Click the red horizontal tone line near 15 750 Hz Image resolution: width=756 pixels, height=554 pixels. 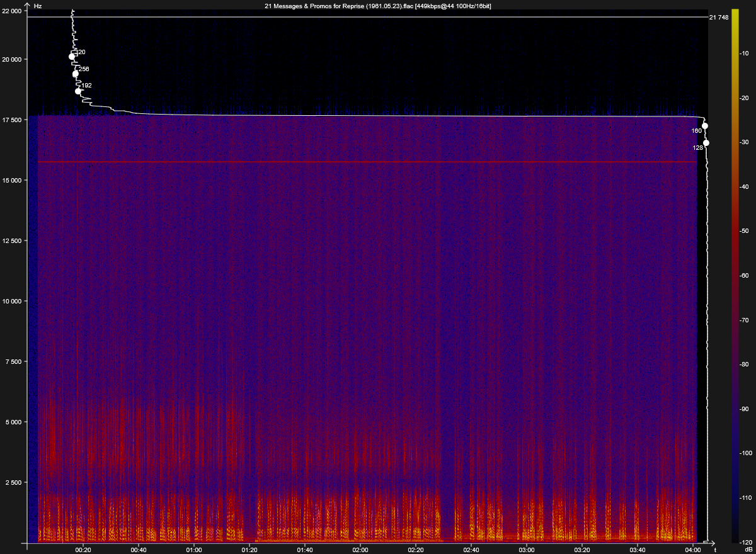(367, 162)
